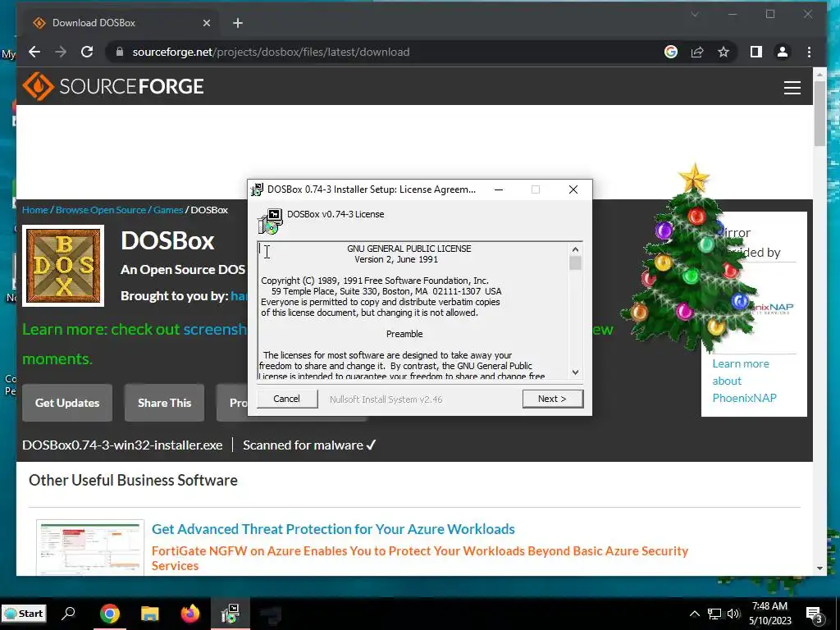Viewport: 840px width, 630px height.
Task: Show hidden system tray icons
Action: (694, 614)
